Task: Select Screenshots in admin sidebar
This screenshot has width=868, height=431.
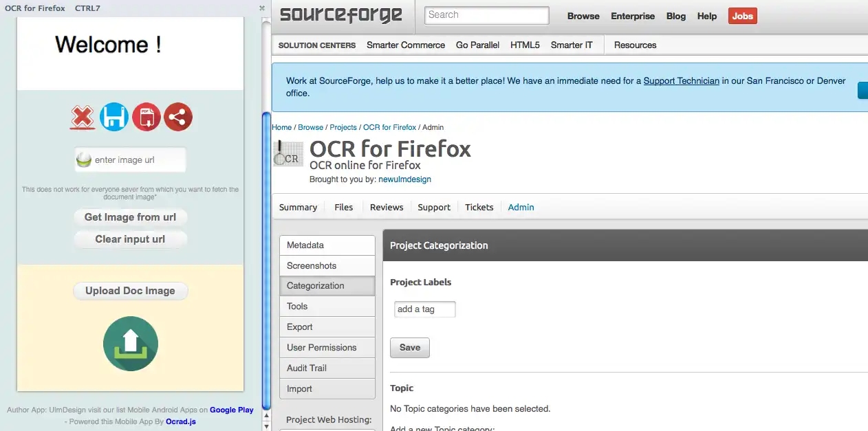Action: [x=327, y=266]
